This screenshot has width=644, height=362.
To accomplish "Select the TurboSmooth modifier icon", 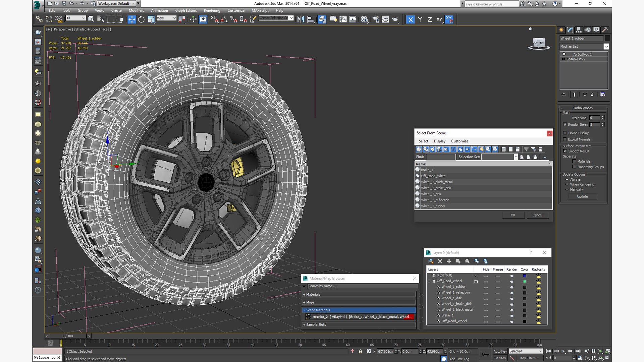I will click(x=564, y=54).
